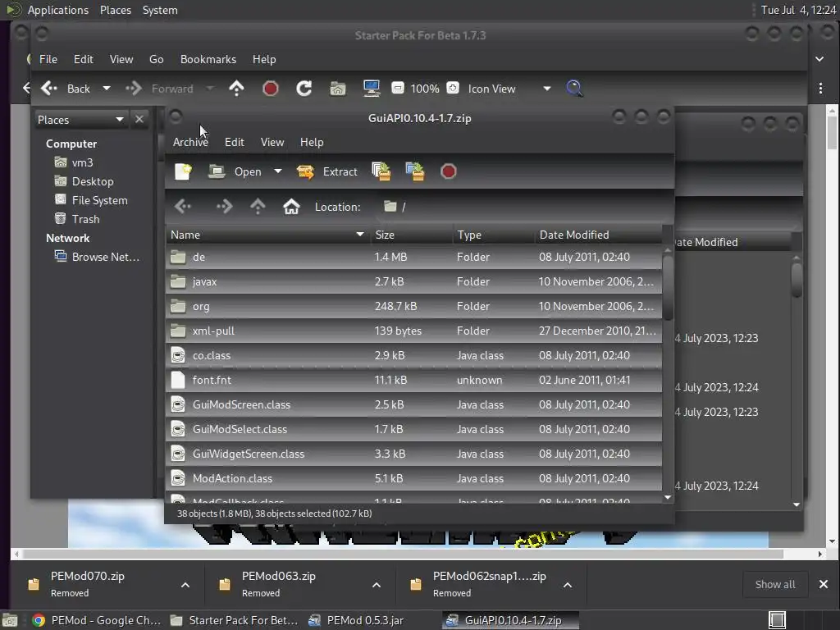Click the archive list vertical scrollbar
This screenshot has width=840, height=630.
pyautogui.click(x=668, y=287)
